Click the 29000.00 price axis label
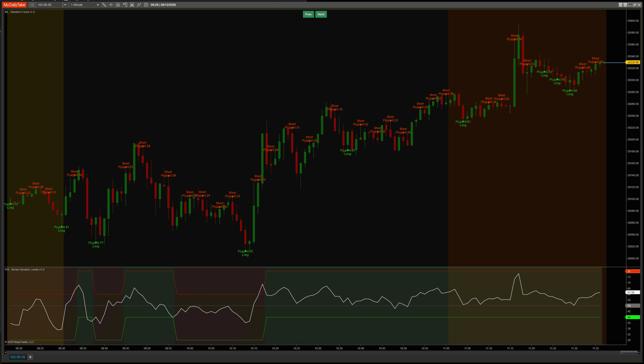 tap(633, 258)
